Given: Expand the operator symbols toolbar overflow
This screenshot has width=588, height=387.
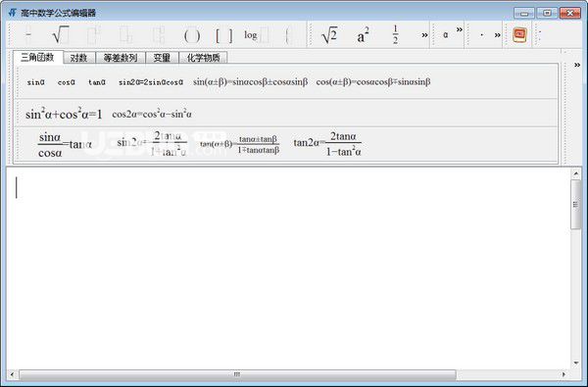Looking at the screenshot, I should [497, 35].
